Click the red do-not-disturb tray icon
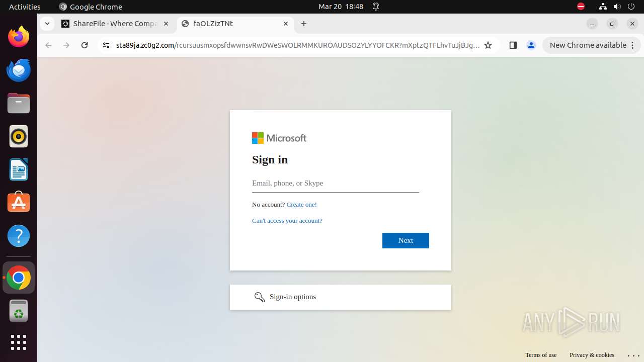The width and height of the screenshot is (644, 362). pos(581,7)
